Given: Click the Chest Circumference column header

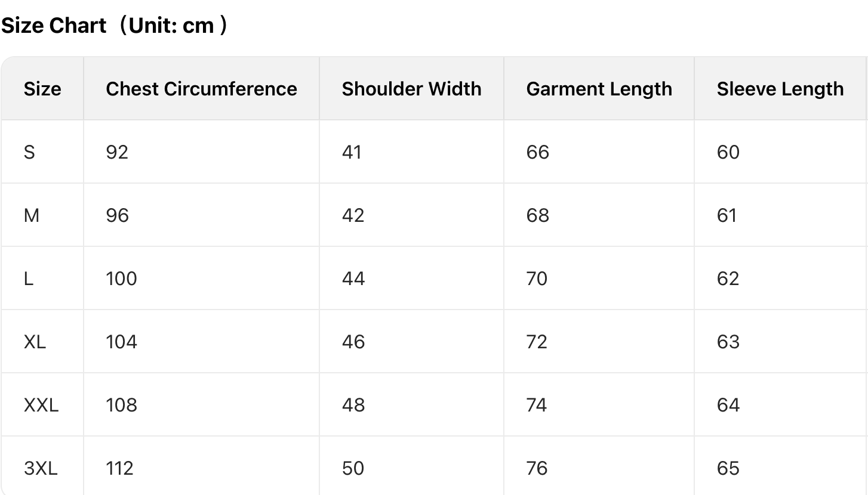Looking at the screenshot, I should coord(201,89).
